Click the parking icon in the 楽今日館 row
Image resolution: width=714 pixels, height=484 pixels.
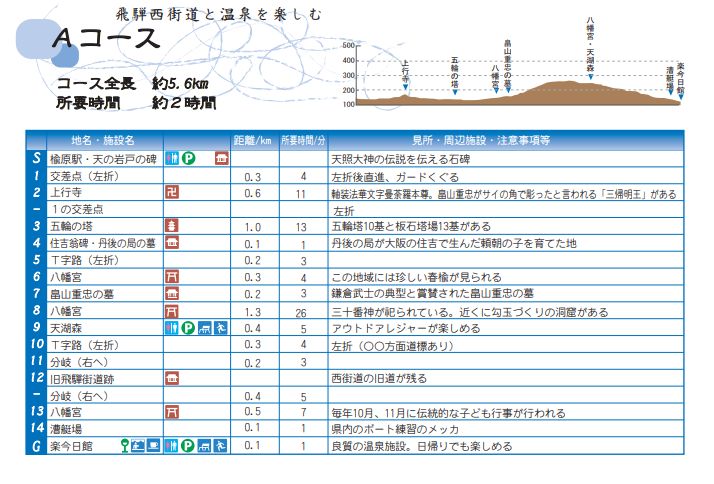[188, 445]
